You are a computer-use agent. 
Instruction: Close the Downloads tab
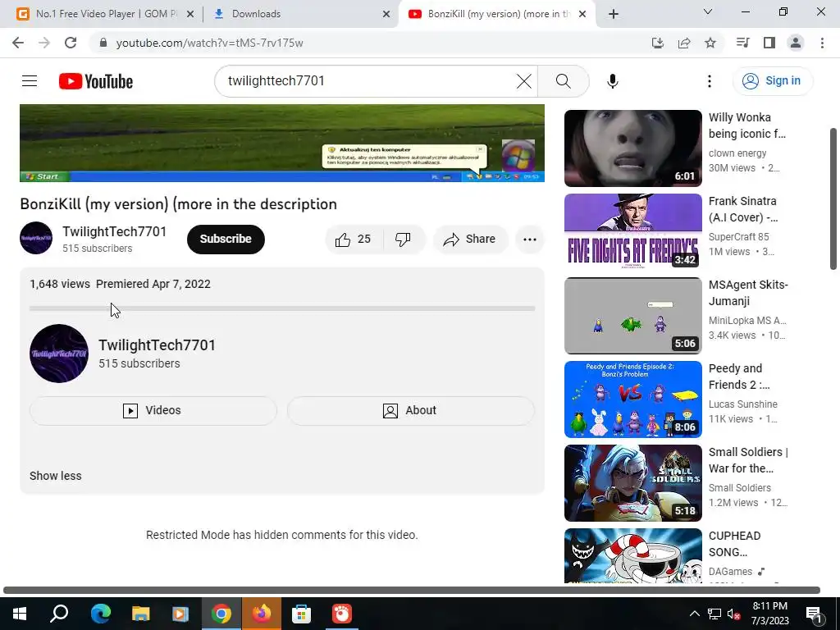[x=386, y=15]
